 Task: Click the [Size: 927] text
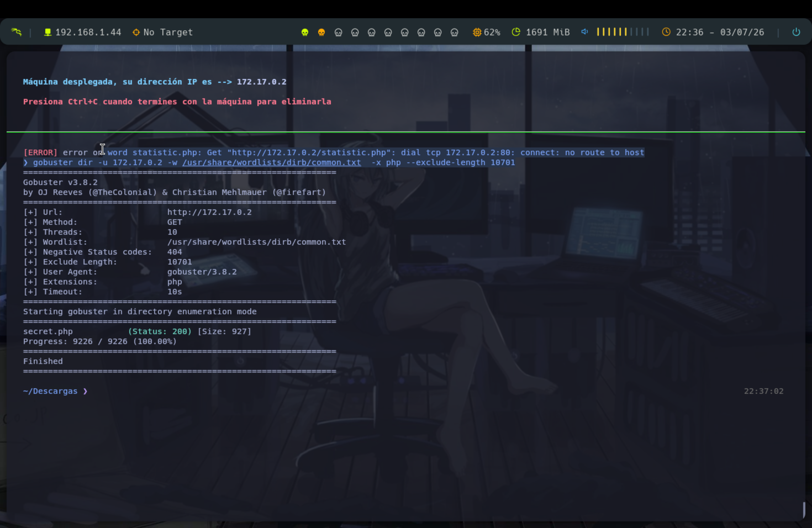coord(224,332)
